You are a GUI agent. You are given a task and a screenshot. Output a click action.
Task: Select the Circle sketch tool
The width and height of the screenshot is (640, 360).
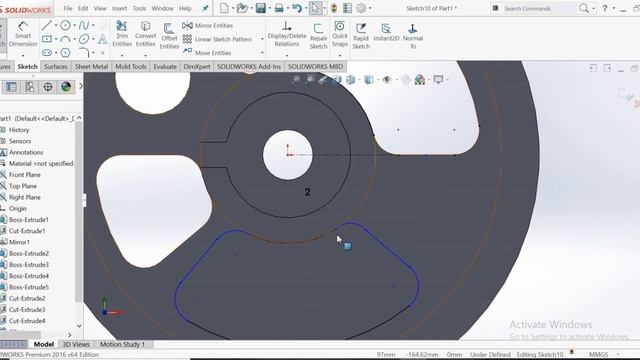point(65,25)
